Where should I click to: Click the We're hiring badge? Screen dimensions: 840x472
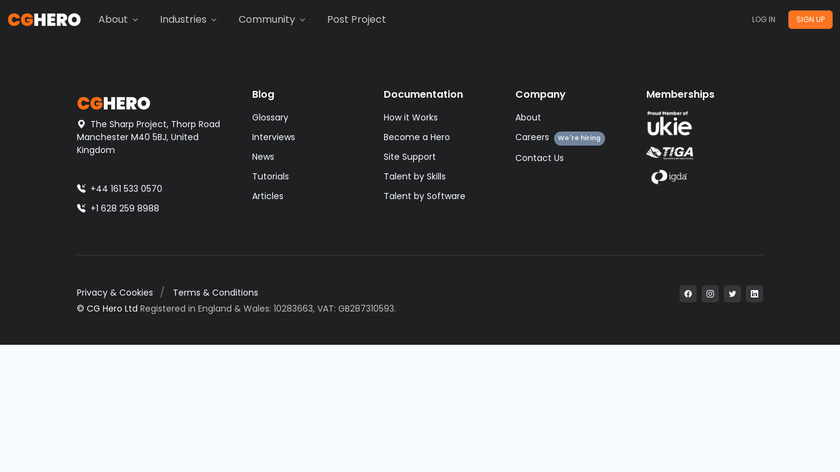579,138
